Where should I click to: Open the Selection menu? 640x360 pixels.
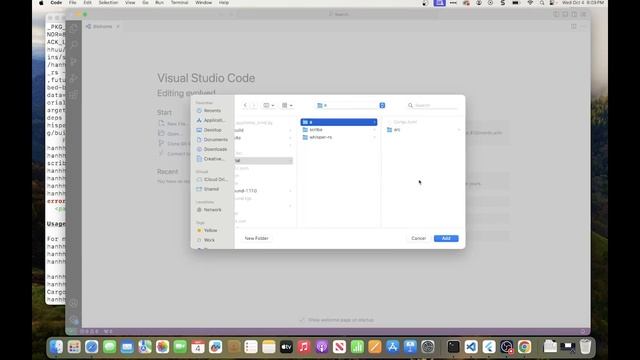[108, 3]
